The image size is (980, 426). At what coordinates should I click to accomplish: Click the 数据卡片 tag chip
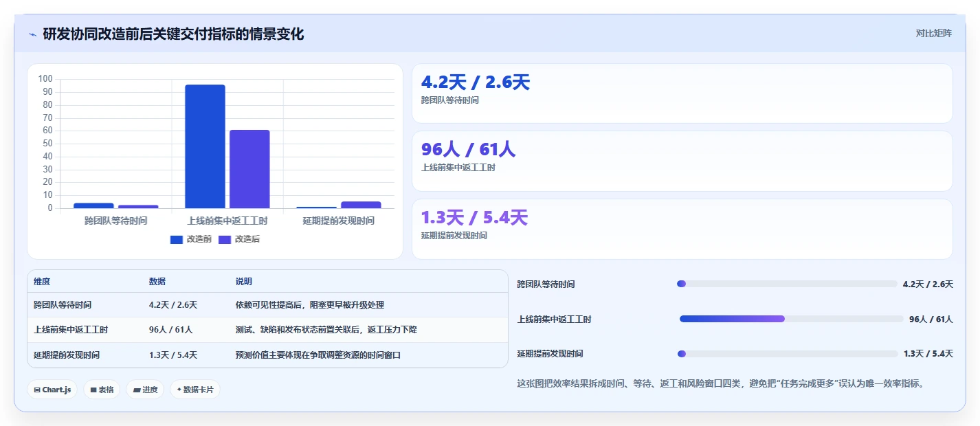pyautogui.click(x=194, y=390)
